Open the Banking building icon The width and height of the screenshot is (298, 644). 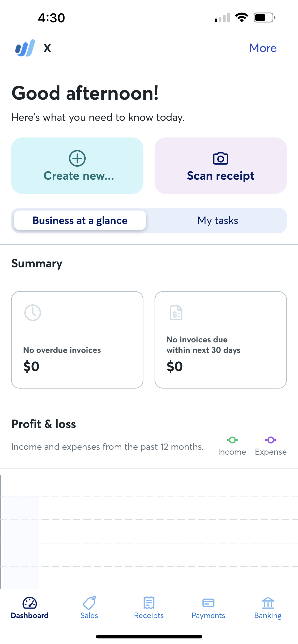point(268,603)
